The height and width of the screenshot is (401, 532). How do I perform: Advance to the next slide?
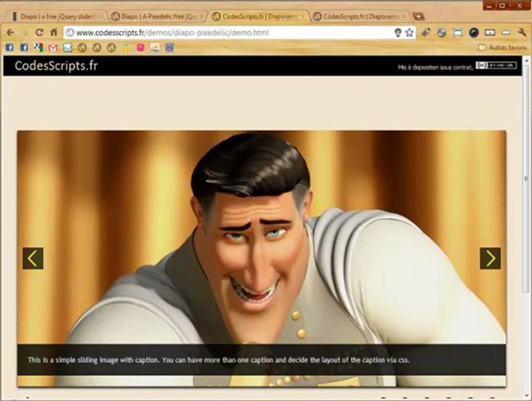pyautogui.click(x=490, y=258)
